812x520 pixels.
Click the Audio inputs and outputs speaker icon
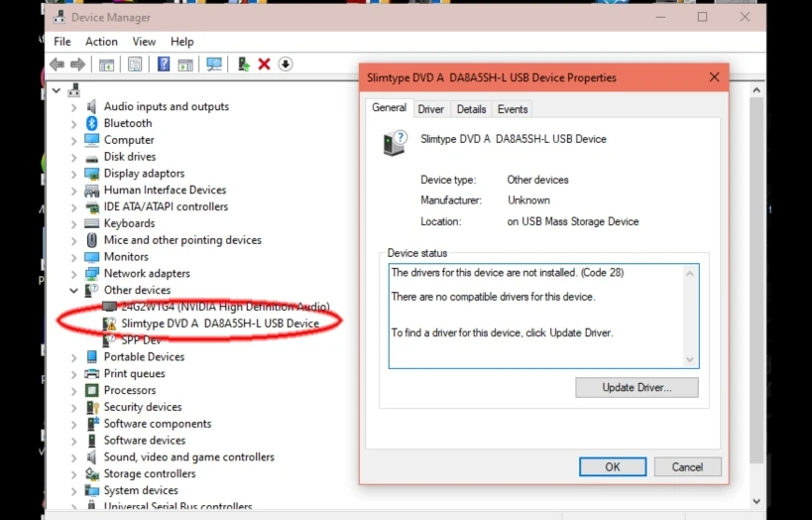click(91, 106)
